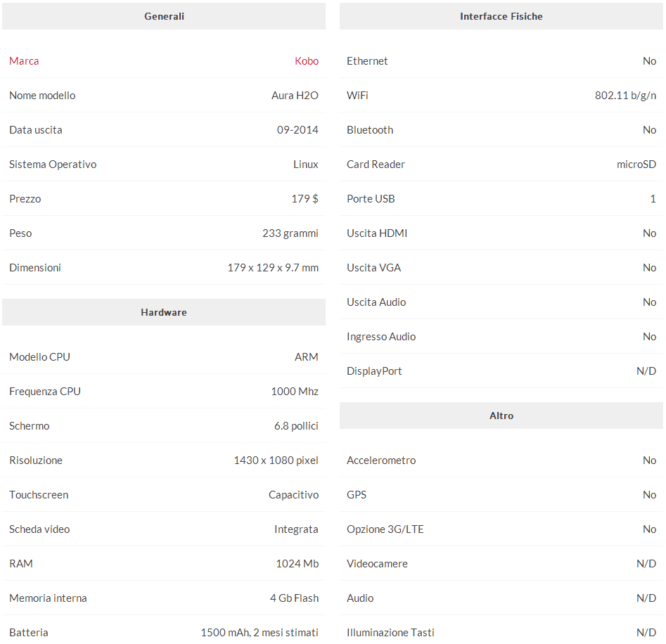
Task: Click the Dimensioni row label
Action: pos(35,268)
